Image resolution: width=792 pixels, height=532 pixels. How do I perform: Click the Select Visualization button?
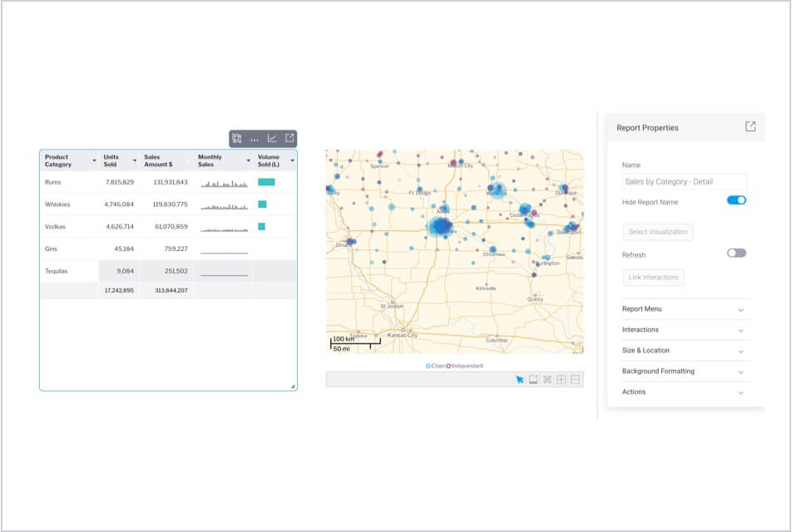(658, 232)
